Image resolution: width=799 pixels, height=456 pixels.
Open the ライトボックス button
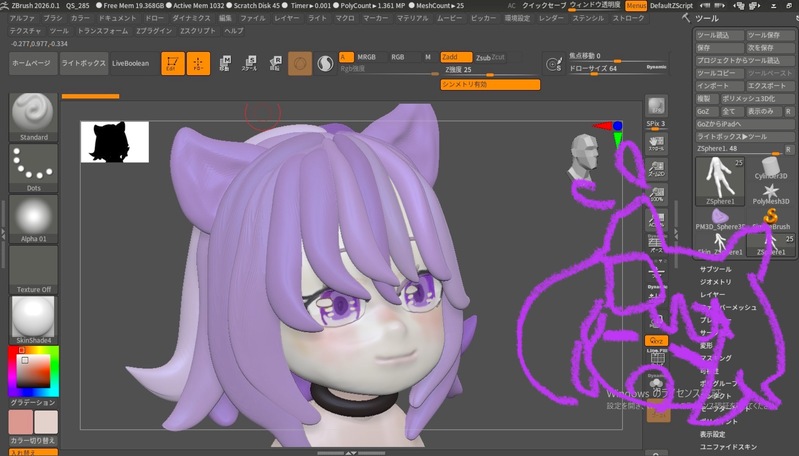84,64
